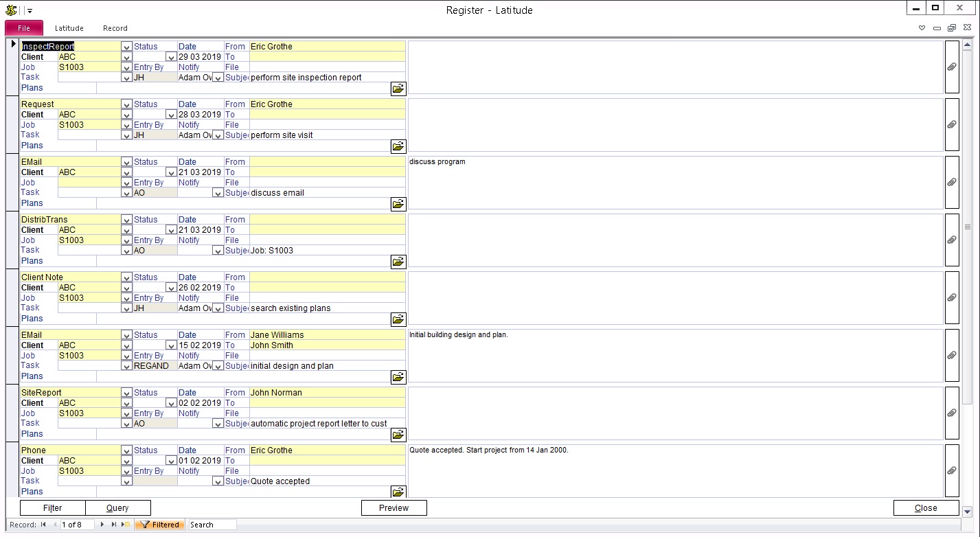Open the Job S1003 dropdown in DistribTrans record
The image size is (980, 537).
coord(126,240)
